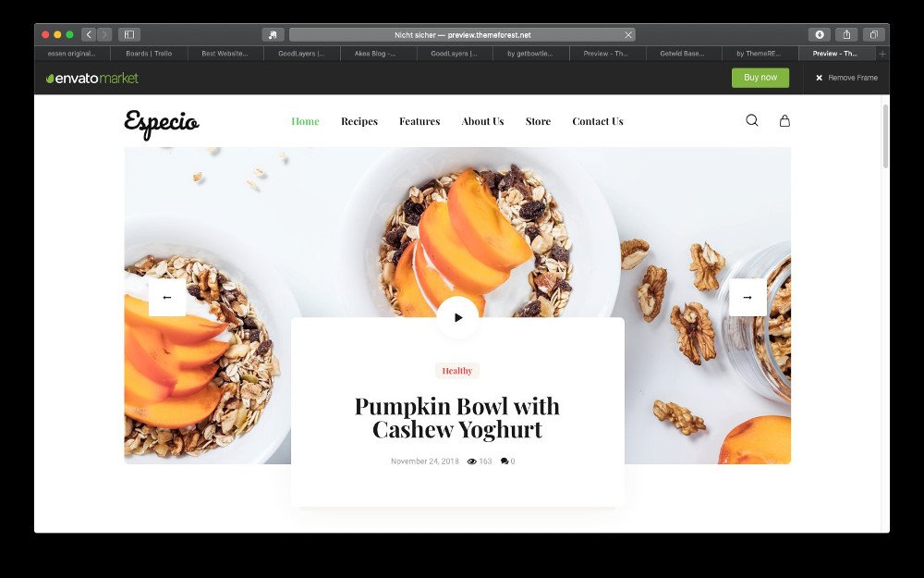
Task: Play the Pumpkin Bowl recipe video
Action: [x=458, y=317]
